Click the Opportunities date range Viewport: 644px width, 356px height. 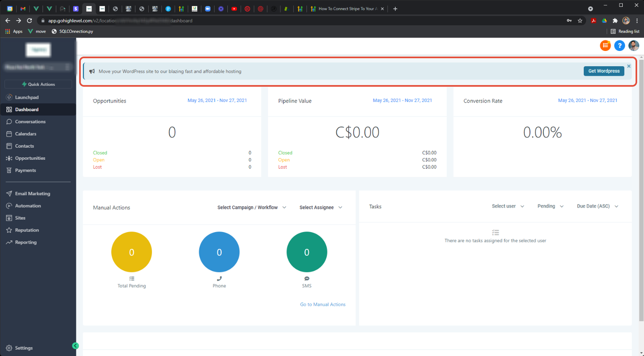click(x=217, y=100)
